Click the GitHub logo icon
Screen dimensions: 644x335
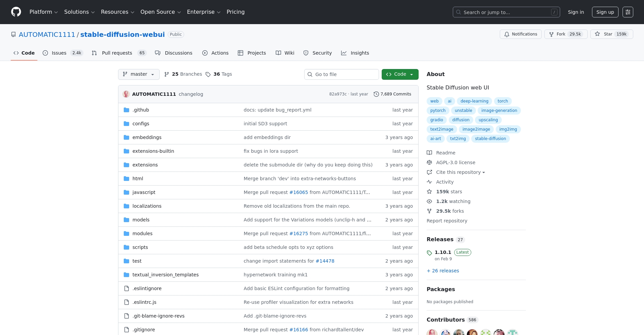16,12
